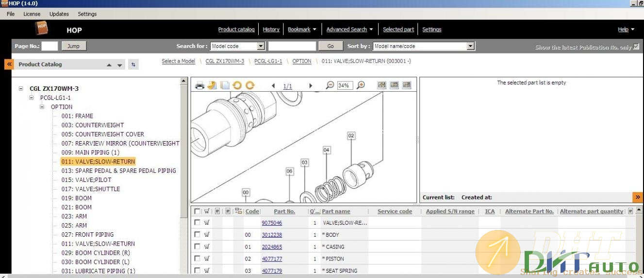Click the up triangle in Product Catalog header
The image size is (644, 278).
coord(109,65)
